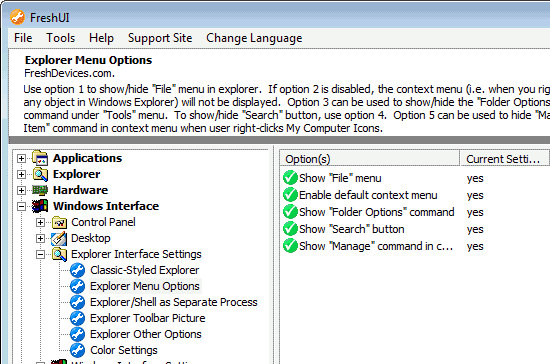Expand the Control Panel tree node

point(40,222)
